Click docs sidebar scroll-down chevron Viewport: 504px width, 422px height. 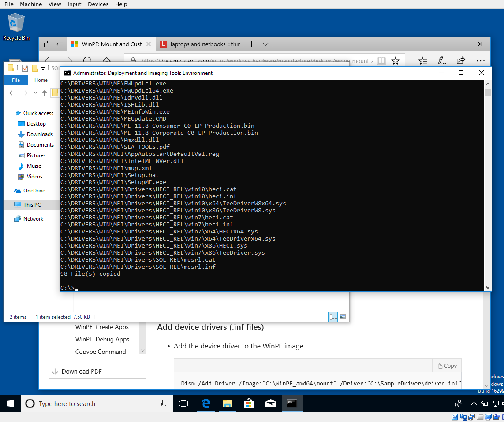coord(143,351)
